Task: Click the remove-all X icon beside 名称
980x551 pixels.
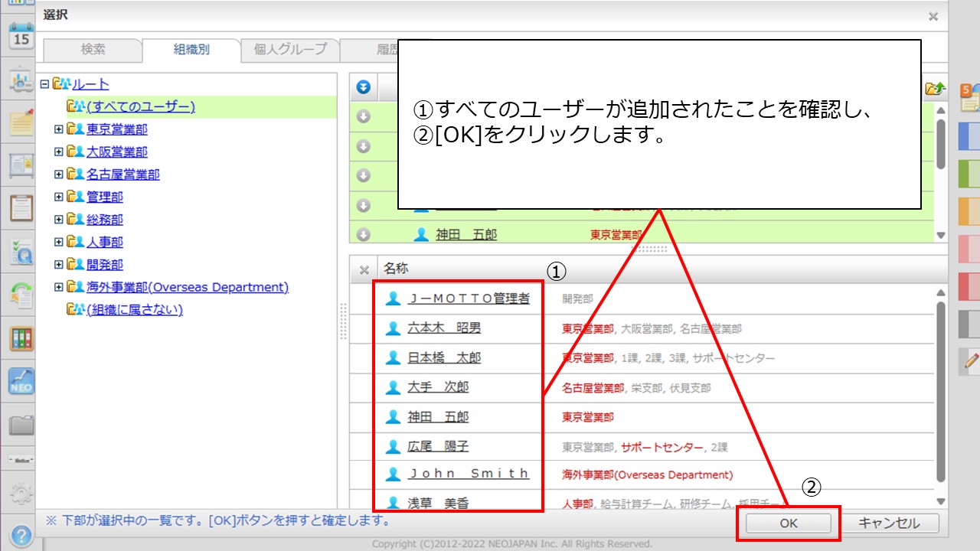Action: click(364, 269)
